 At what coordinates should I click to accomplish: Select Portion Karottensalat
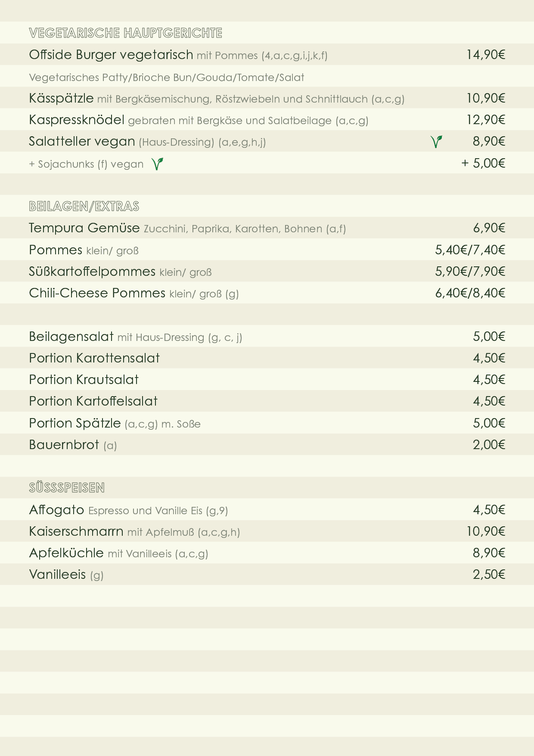point(94,358)
